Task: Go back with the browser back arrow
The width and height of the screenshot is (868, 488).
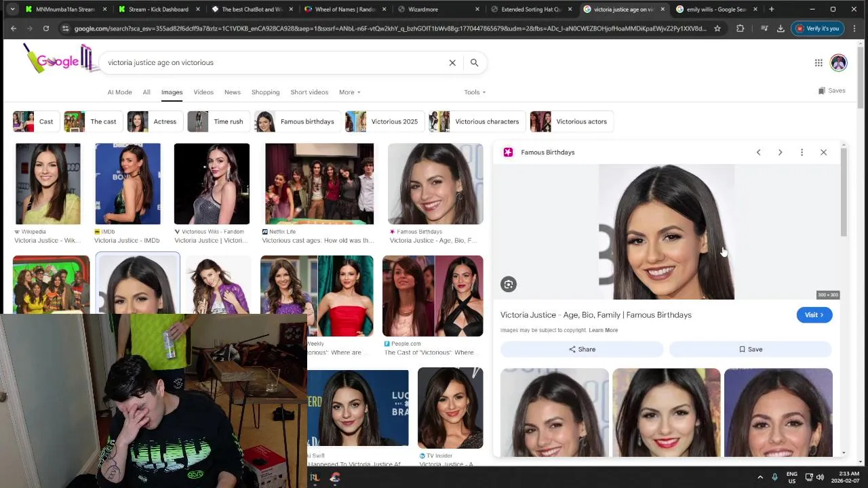Action: (x=13, y=28)
